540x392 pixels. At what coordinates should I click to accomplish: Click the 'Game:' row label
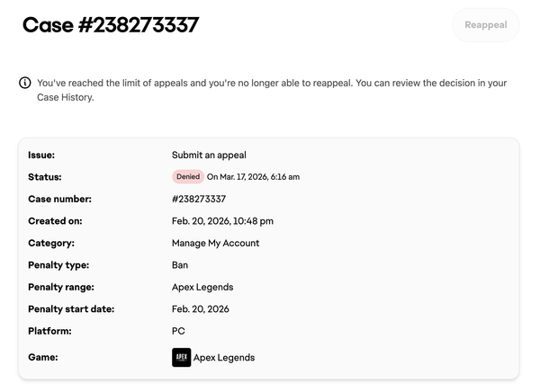click(x=43, y=357)
